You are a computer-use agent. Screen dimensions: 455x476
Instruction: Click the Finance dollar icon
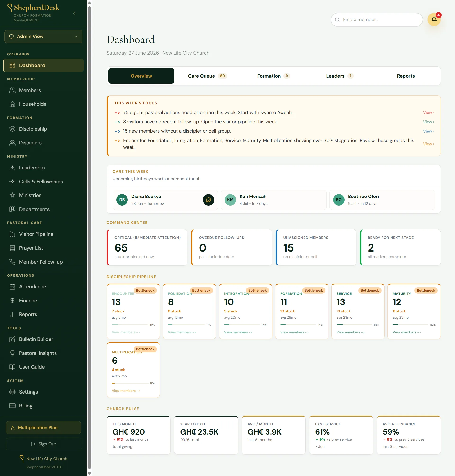(x=12, y=301)
